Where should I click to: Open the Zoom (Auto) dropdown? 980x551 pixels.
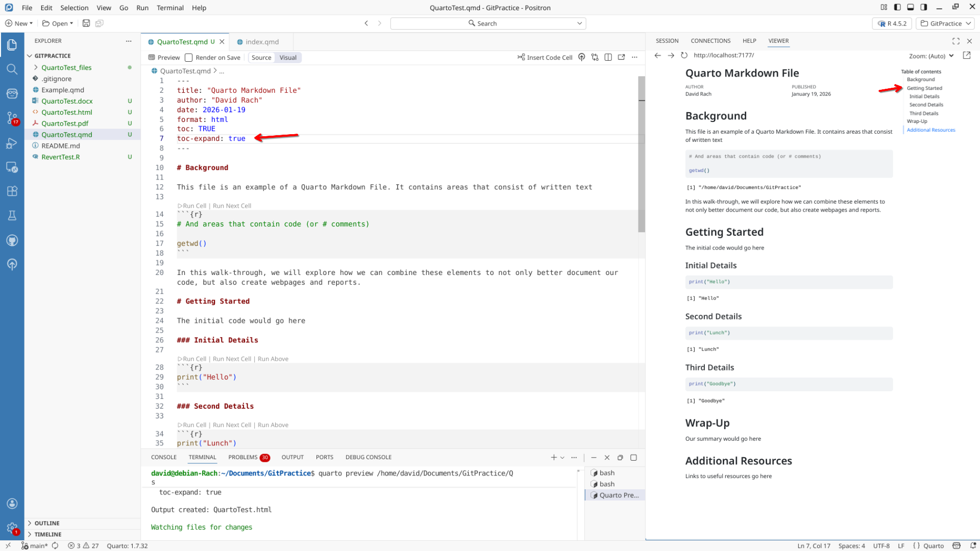coord(931,56)
